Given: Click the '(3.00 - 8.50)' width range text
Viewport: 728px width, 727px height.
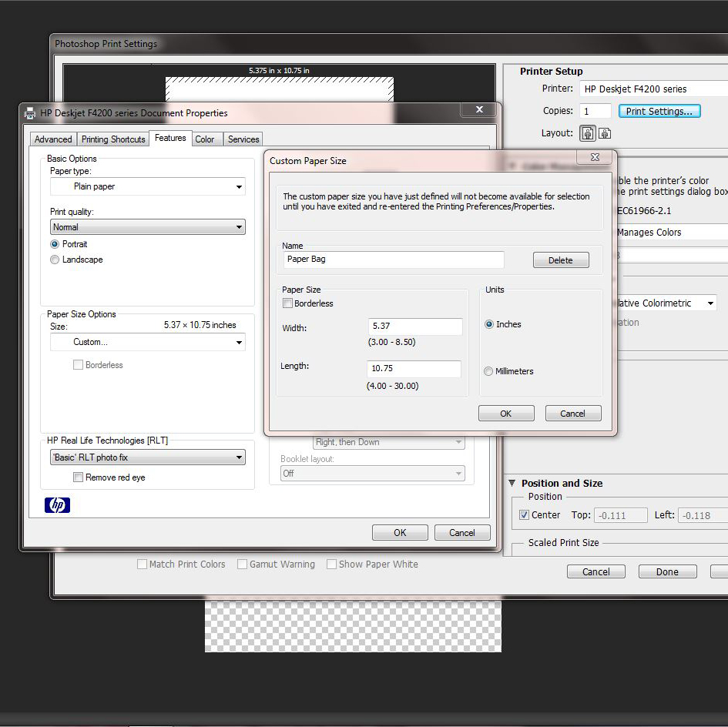Looking at the screenshot, I should (392, 342).
